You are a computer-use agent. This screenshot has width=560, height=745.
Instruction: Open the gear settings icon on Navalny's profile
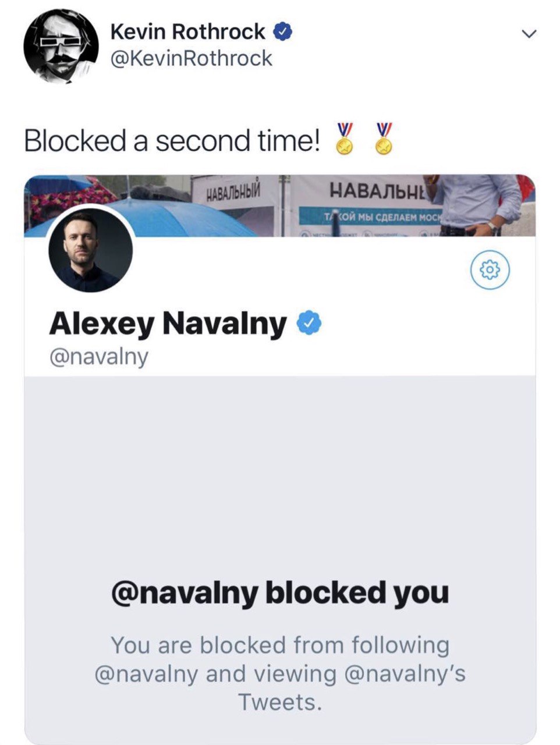click(490, 269)
